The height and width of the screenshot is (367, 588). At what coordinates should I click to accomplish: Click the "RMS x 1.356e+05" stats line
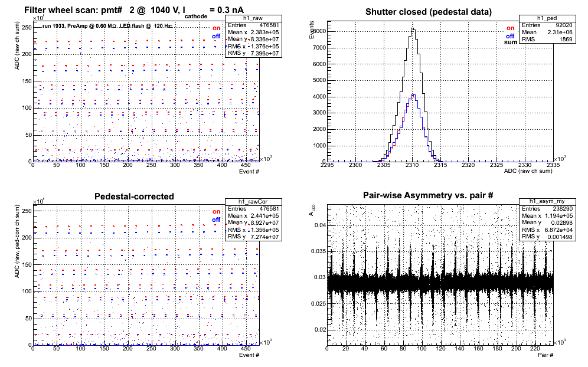coord(253,230)
